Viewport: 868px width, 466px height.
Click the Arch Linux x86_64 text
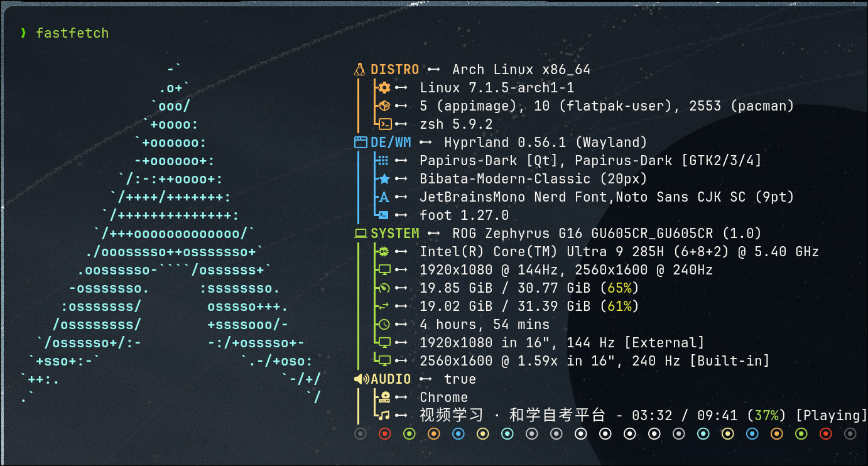[x=521, y=70]
